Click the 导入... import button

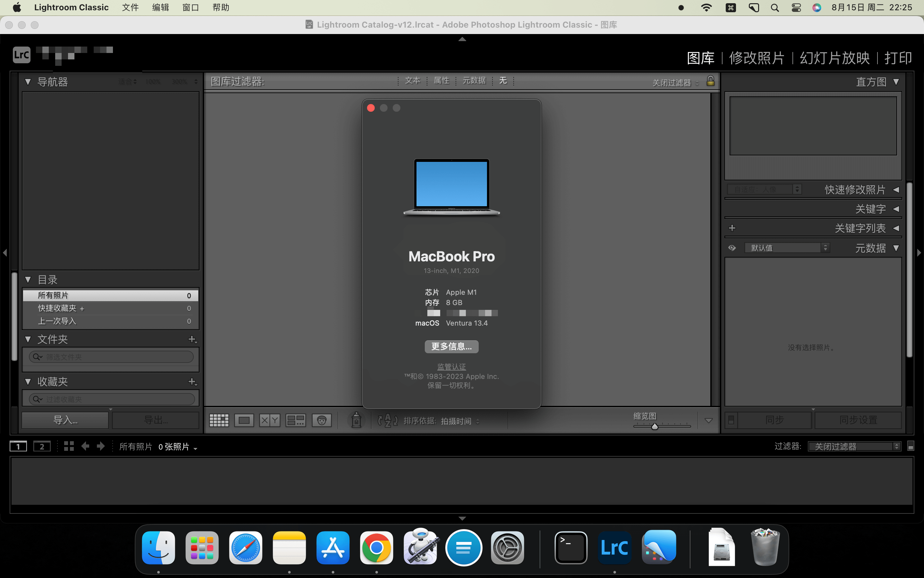[x=65, y=420]
